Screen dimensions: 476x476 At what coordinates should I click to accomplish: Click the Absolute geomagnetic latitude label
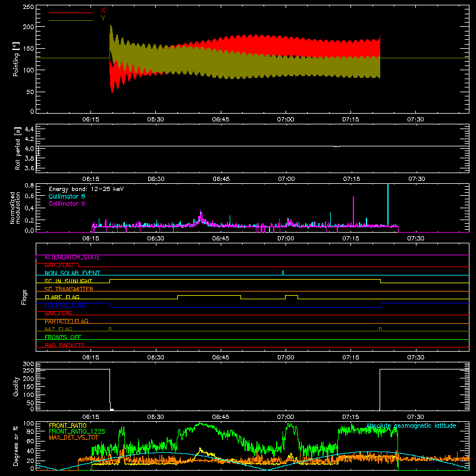click(411, 426)
